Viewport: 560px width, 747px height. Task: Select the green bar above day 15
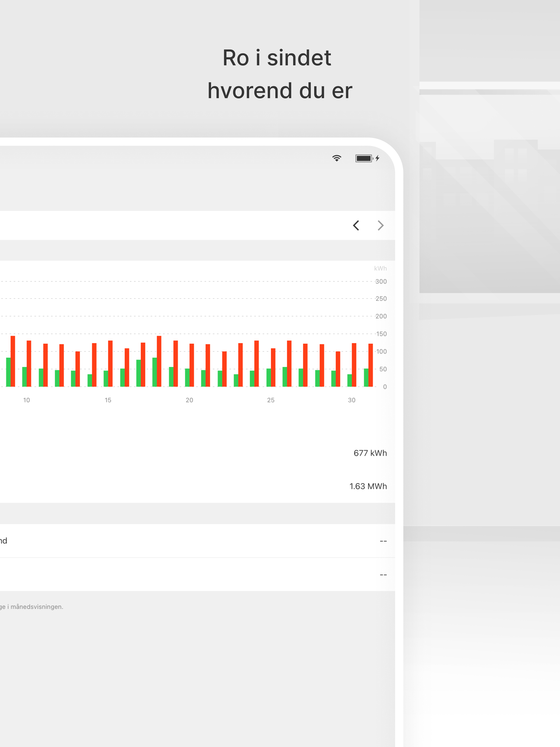pos(106,379)
